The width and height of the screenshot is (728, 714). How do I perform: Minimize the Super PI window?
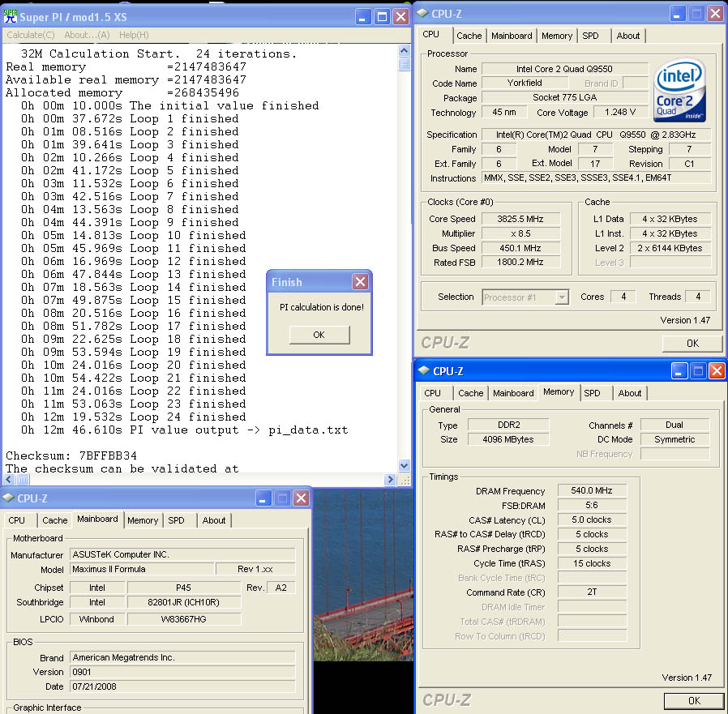click(x=362, y=17)
